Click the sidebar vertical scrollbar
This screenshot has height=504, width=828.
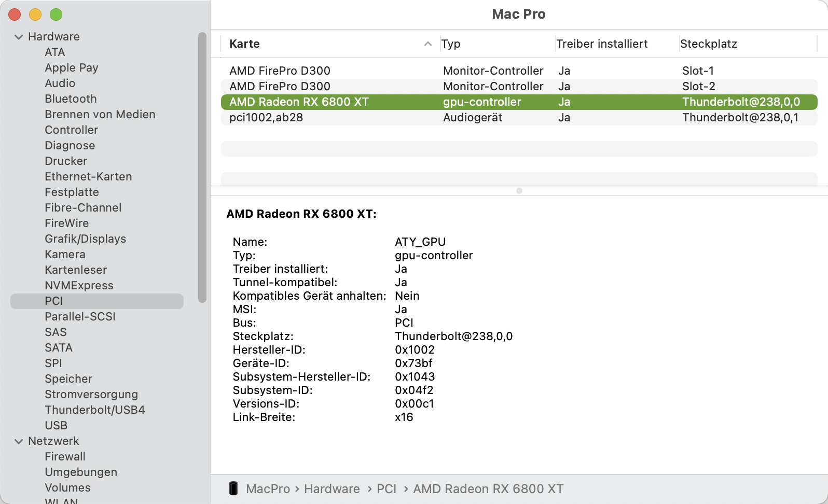click(x=202, y=167)
